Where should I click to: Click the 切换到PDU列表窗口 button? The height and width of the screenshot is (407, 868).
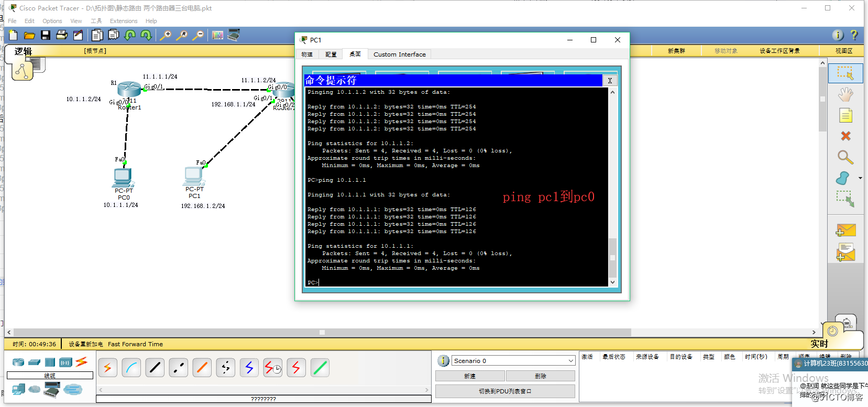505,391
